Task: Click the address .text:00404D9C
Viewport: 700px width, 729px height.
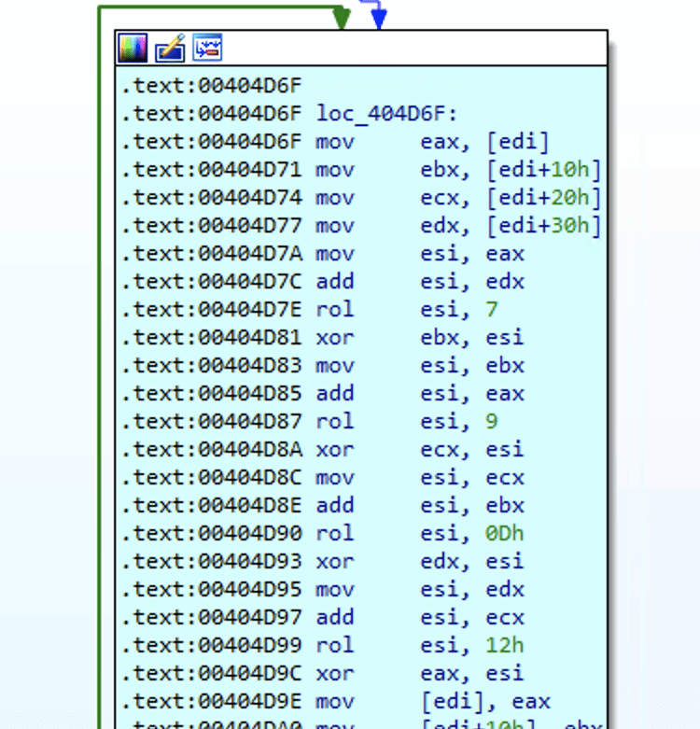Action: coord(211,673)
